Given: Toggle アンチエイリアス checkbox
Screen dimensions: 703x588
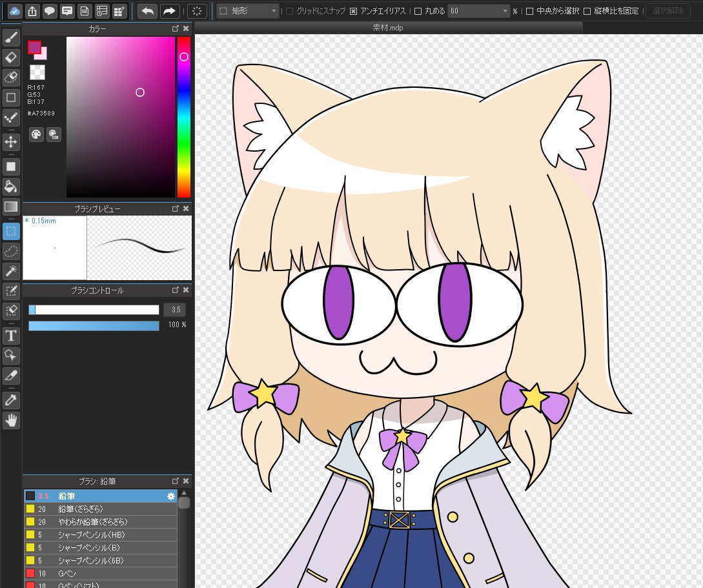Looking at the screenshot, I should pyautogui.click(x=353, y=11).
